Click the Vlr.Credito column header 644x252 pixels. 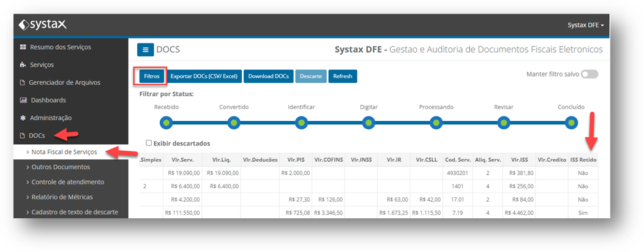[552, 160]
